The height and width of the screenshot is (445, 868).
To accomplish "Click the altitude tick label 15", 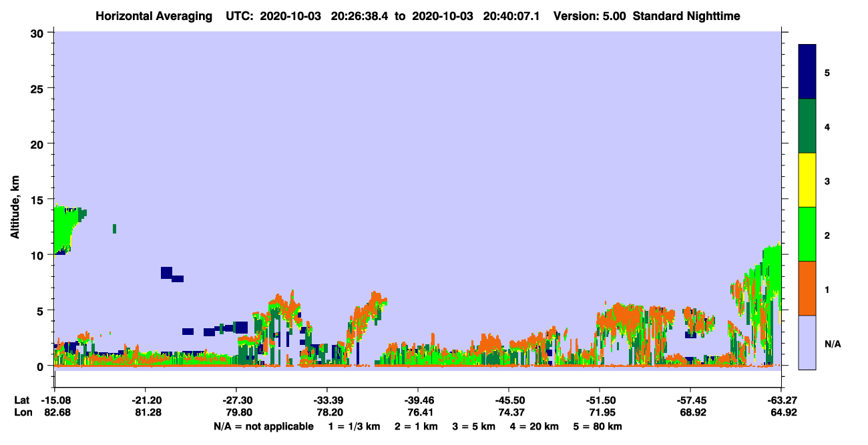I will coord(39,199).
